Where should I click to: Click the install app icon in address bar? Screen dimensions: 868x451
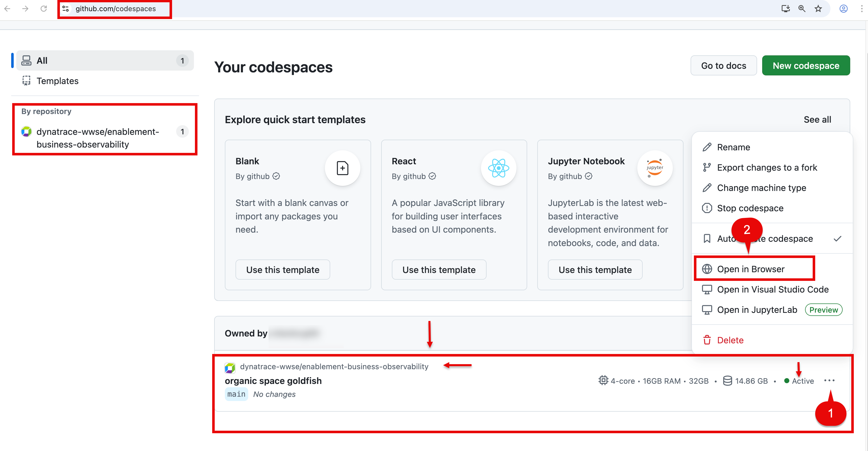[x=786, y=9]
